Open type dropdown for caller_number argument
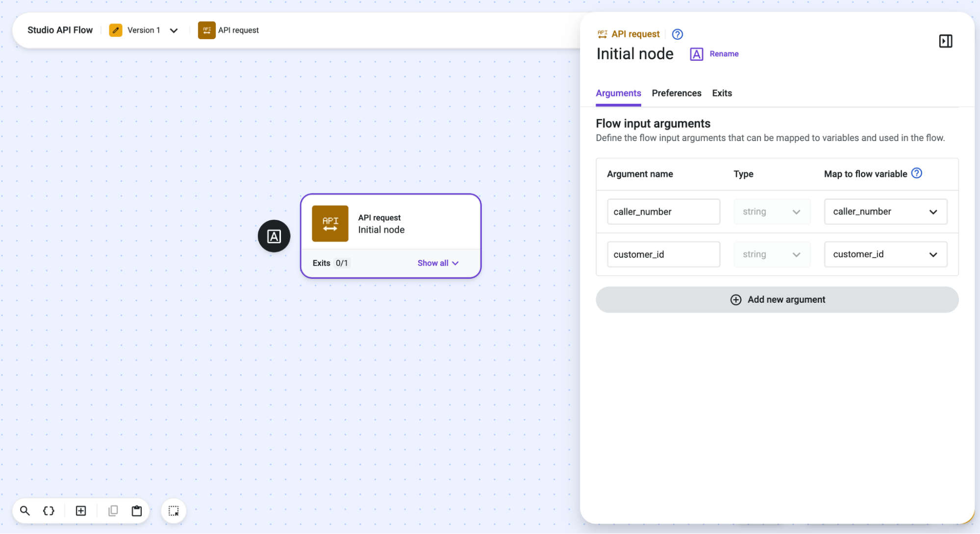The image size is (980, 534). [x=772, y=212]
